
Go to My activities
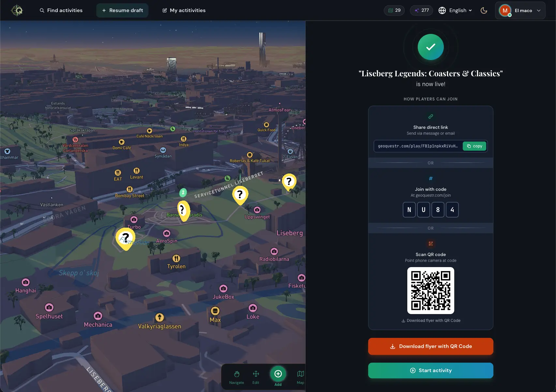point(184,10)
